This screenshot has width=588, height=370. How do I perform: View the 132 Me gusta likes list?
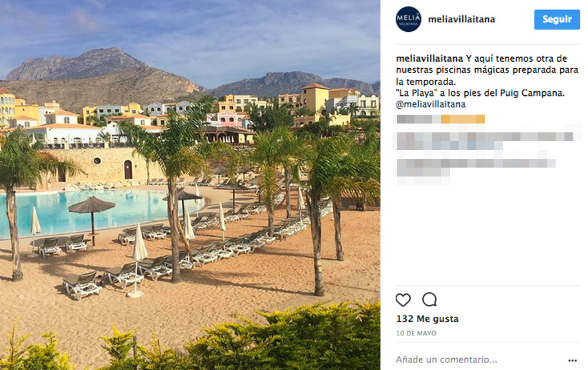tap(427, 319)
